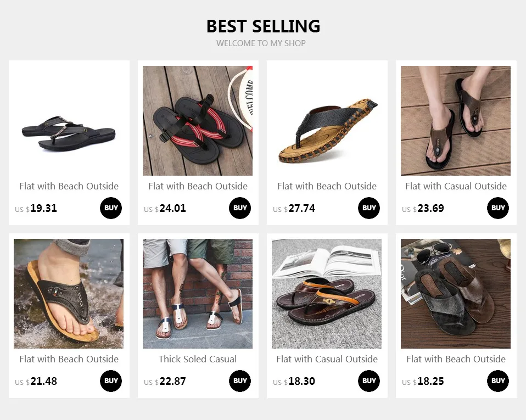Open "Flat with Casual Outside" title priced $23.69
Viewport: 526px width, 420px height.
click(456, 186)
